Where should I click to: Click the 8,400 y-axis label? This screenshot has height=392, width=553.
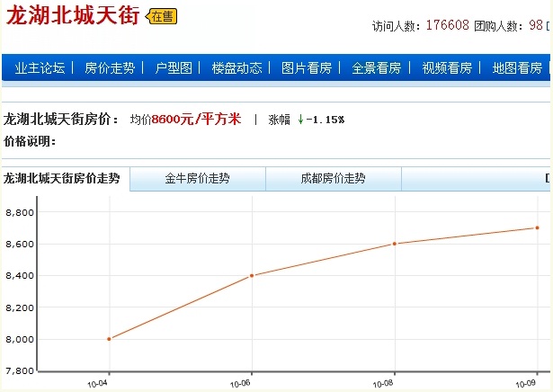pos(20,276)
